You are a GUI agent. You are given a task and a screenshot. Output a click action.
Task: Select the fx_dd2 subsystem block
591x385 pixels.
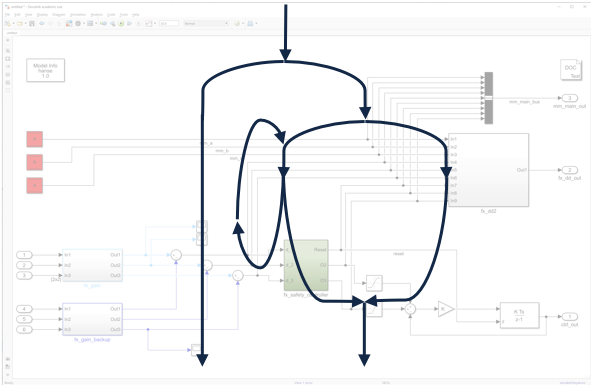[488, 170]
